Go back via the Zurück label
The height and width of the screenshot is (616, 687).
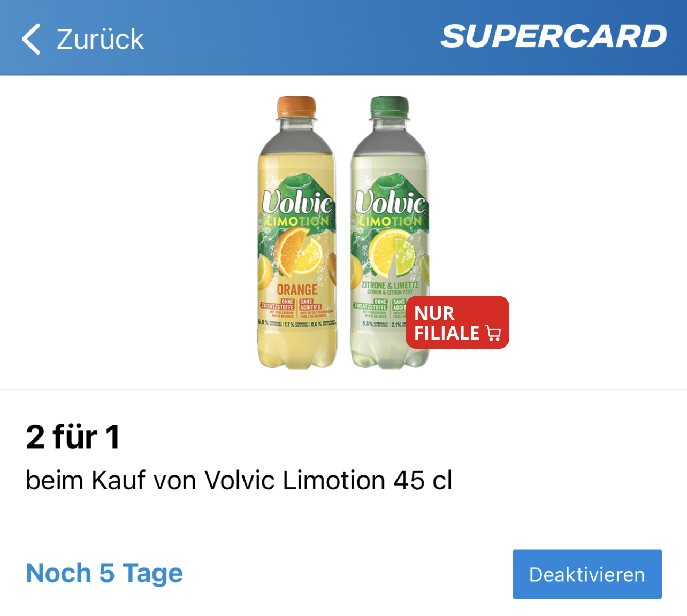point(100,40)
